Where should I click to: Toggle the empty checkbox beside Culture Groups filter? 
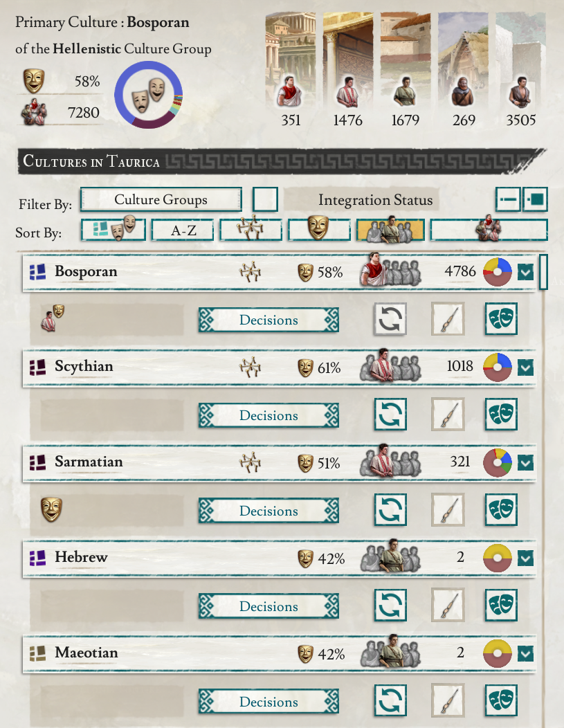pos(265,199)
